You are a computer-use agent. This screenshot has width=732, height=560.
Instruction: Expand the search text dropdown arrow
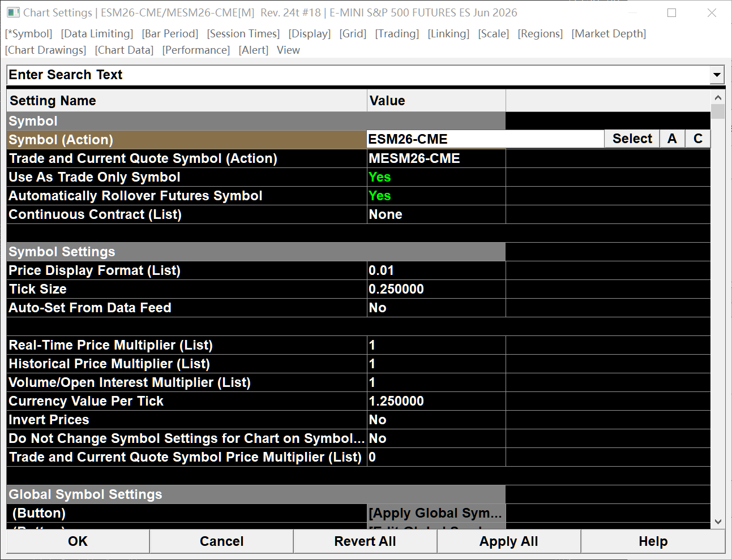pos(717,75)
